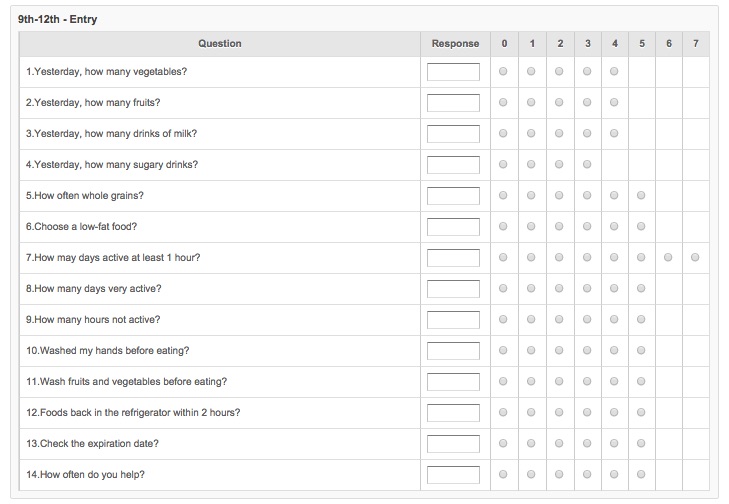The image size is (729, 504).
Task: Choose 7 for days active at least 1 hour
Action: (695, 258)
